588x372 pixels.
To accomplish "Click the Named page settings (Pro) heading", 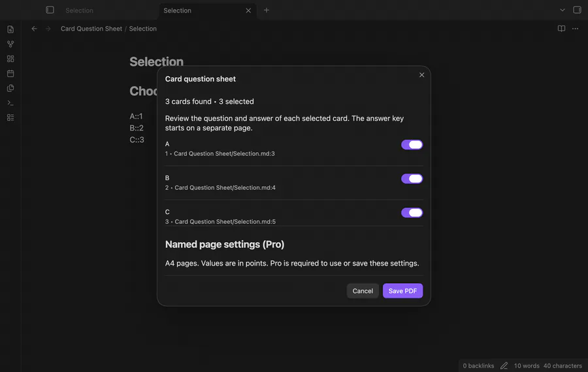I will 225,244.
